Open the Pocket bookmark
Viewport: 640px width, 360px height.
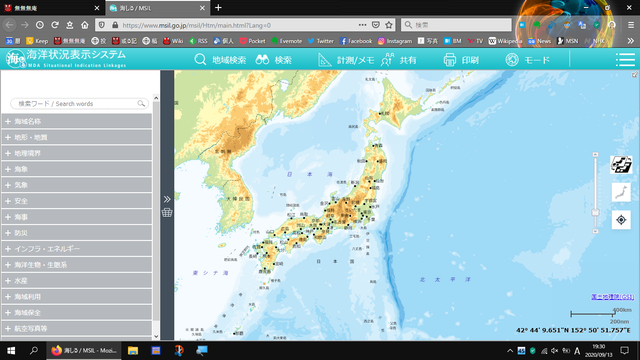(253, 41)
